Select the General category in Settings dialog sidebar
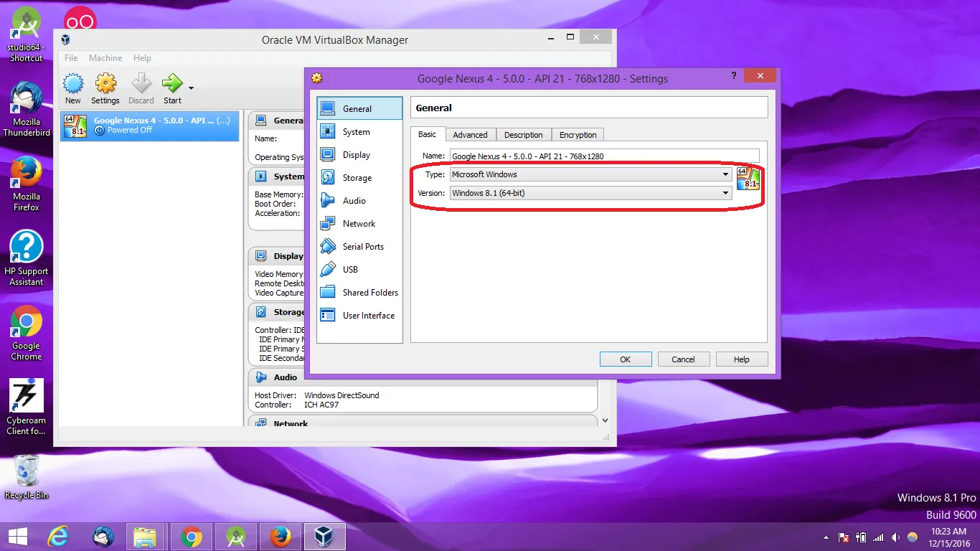Image resolution: width=980 pixels, height=551 pixels. [x=359, y=108]
